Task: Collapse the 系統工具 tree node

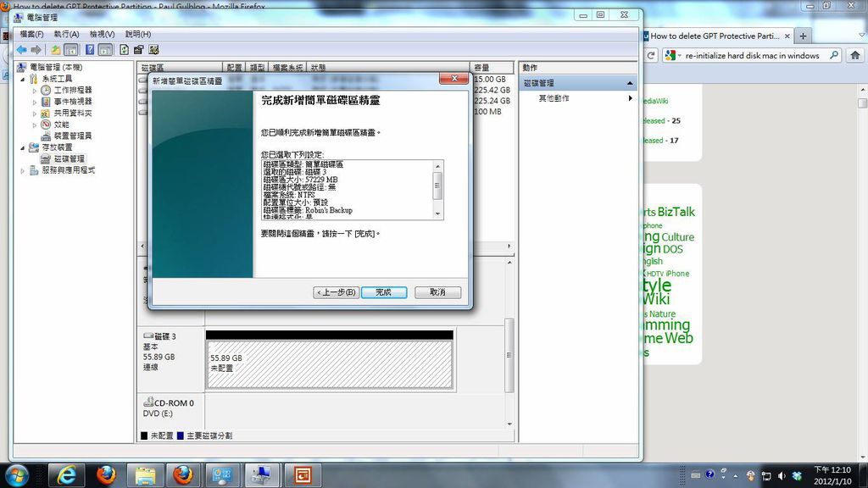Action: [23, 79]
